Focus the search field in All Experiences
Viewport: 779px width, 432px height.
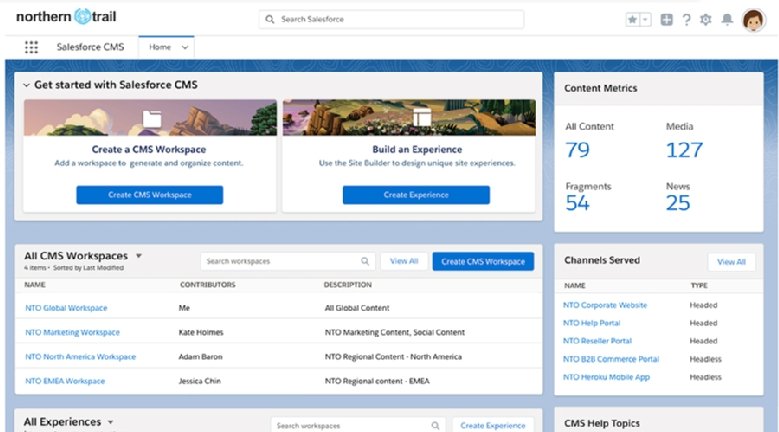tap(357, 425)
